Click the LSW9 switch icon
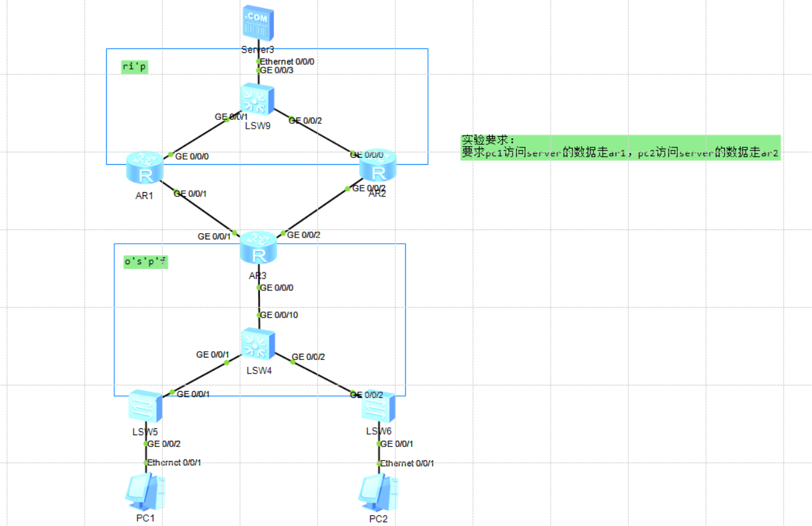The width and height of the screenshot is (812, 526). tap(258, 100)
